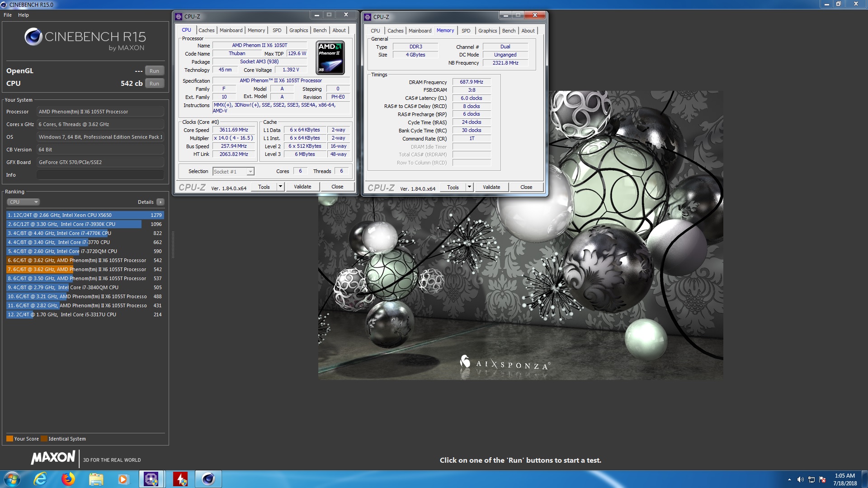Select ranking row 10 Phenom 3.21 GHz

click(x=85, y=296)
